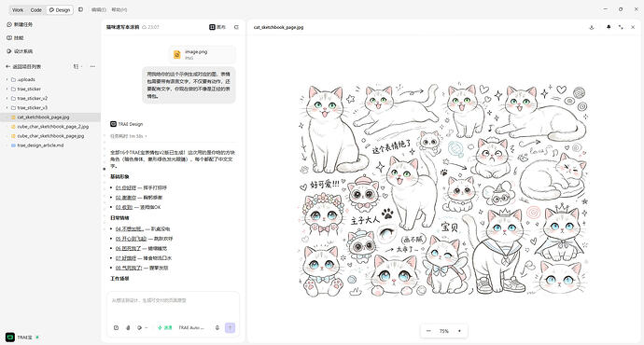Click the microphone voice input icon

coord(217,328)
